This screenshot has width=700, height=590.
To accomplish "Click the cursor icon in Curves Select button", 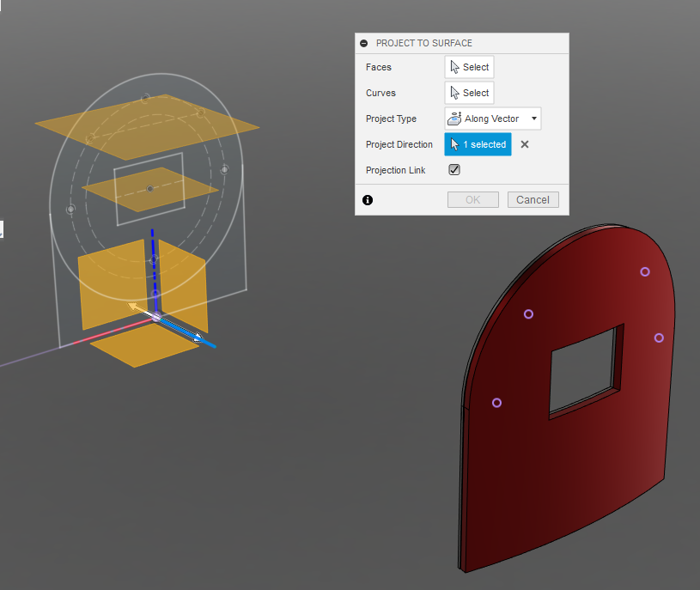I will 456,92.
